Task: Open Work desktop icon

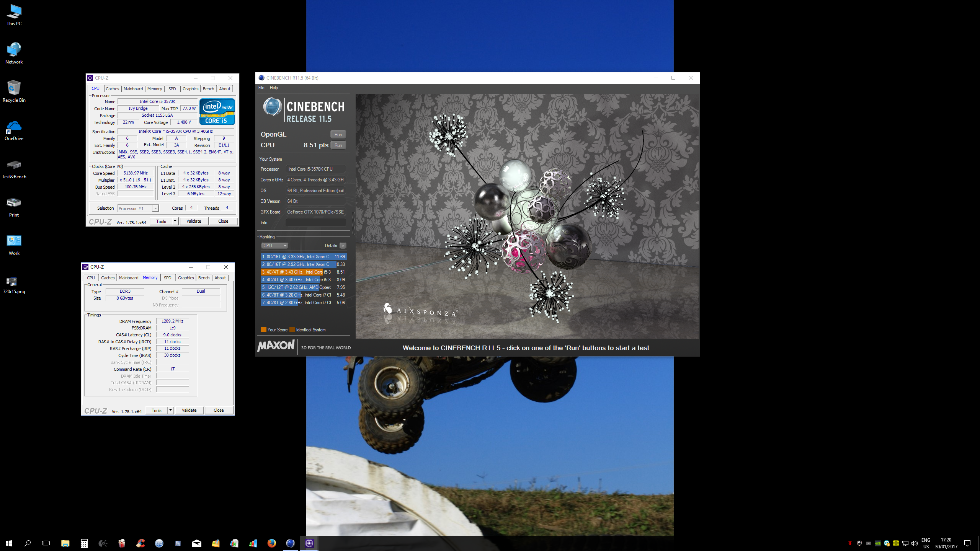Action: click(x=14, y=245)
